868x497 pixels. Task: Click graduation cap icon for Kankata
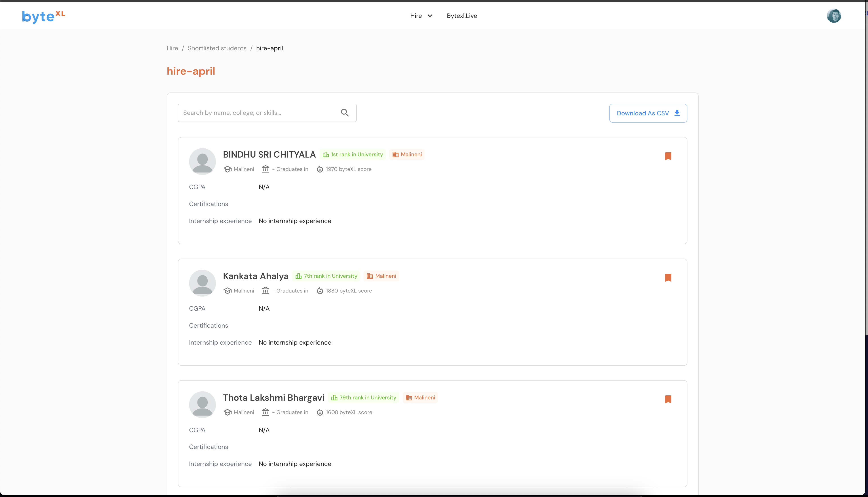coord(227,291)
